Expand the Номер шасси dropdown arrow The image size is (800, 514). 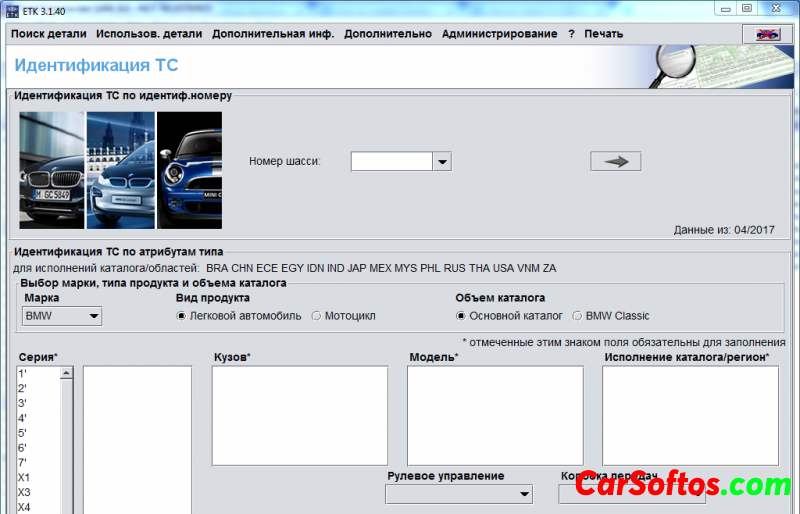441,161
